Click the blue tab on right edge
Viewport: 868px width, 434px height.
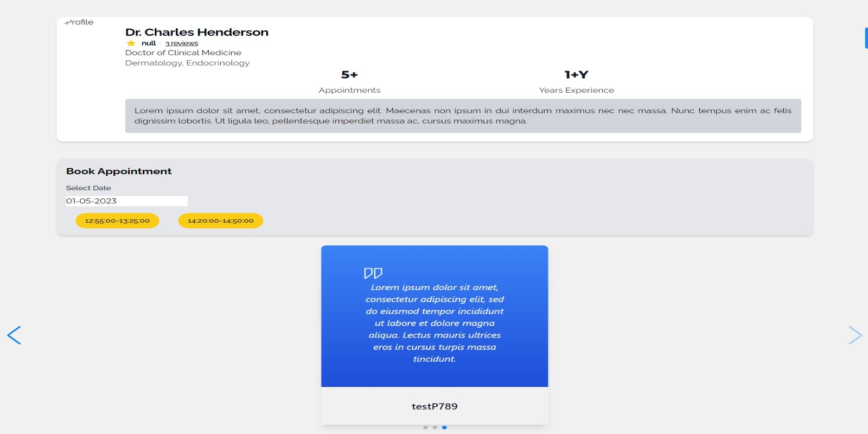click(866, 38)
